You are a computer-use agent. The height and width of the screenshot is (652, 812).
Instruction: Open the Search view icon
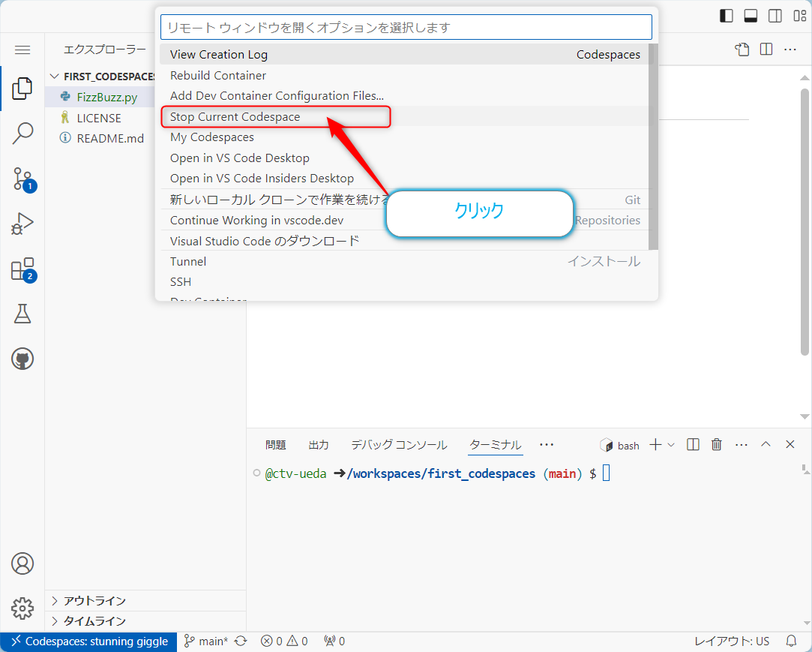tap(22, 134)
